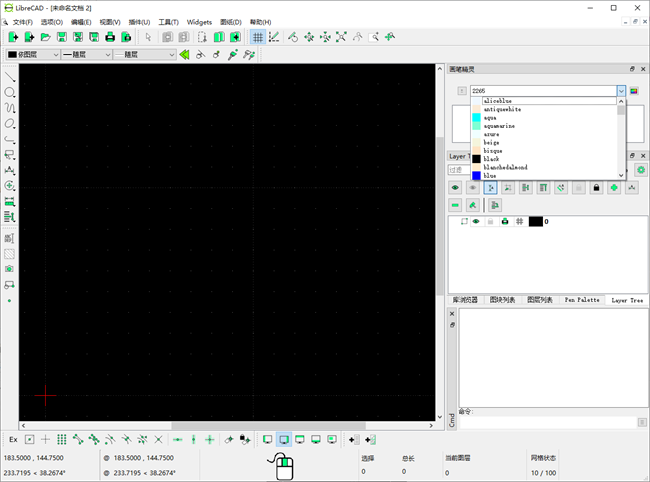This screenshot has height=482, width=650.
Task: Click the zoom auto icon in toolbar
Action: [x=341, y=37]
